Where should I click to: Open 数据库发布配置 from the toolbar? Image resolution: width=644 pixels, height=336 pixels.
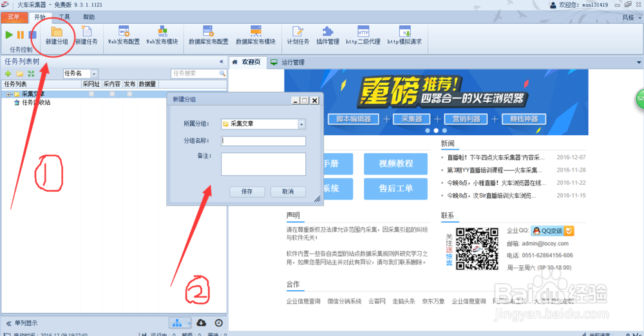[x=208, y=36]
